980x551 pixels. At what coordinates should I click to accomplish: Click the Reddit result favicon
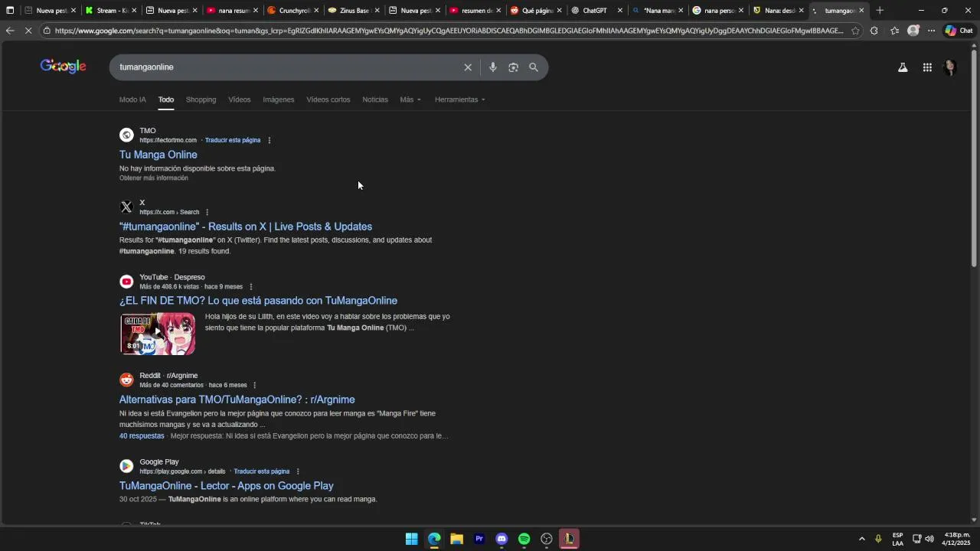click(x=126, y=380)
